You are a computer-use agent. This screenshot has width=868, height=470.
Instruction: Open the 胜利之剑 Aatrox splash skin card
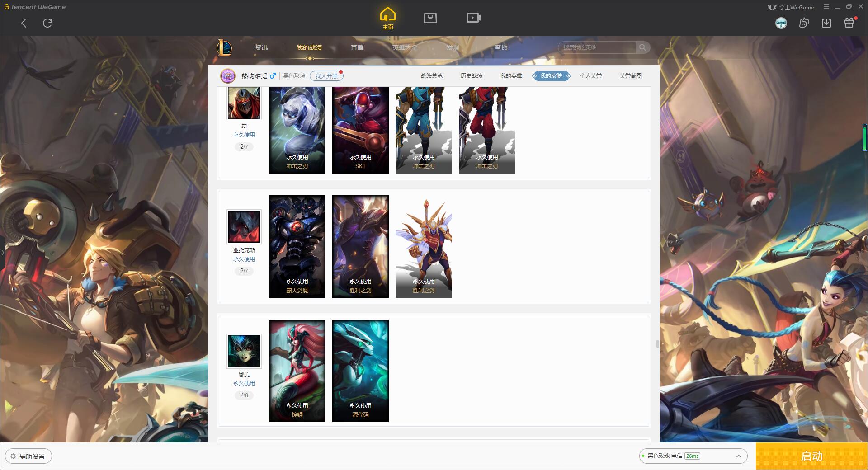point(360,246)
